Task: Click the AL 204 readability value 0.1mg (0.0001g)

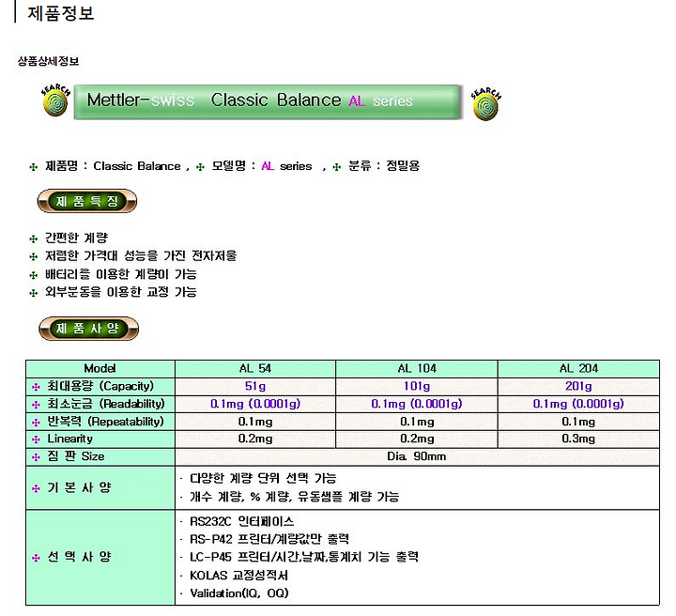Action: [578, 404]
